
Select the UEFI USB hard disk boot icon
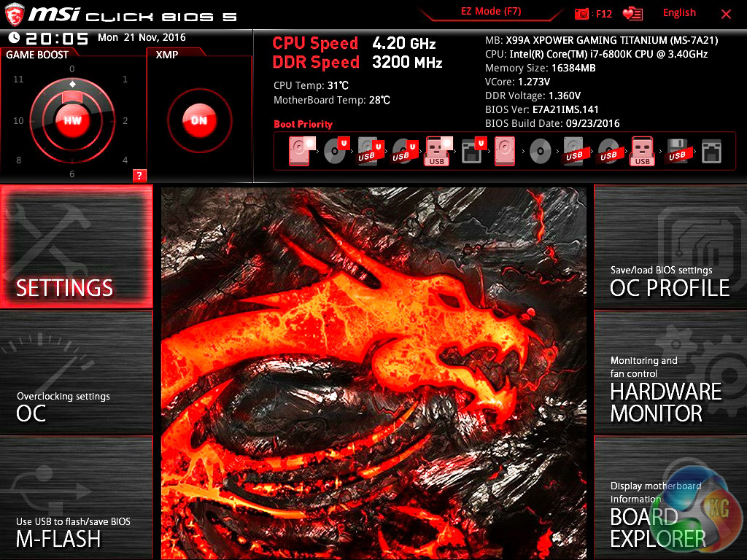tap(370, 151)
